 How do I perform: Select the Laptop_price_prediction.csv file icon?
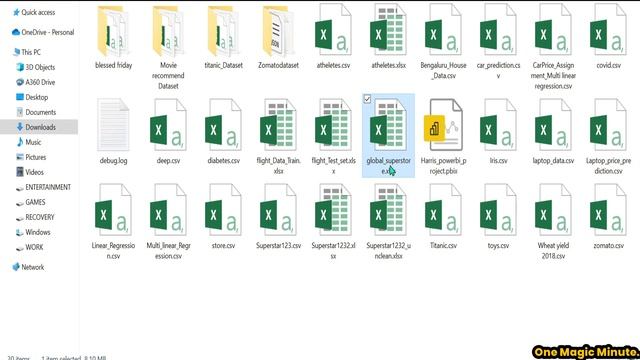(x=608, y=124)
